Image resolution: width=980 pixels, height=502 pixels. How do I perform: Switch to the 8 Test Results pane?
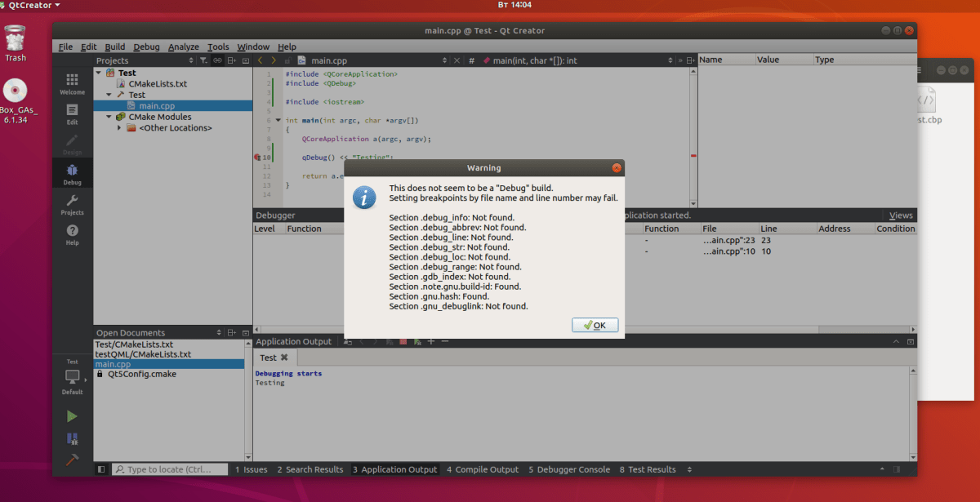tap(648, 469)
